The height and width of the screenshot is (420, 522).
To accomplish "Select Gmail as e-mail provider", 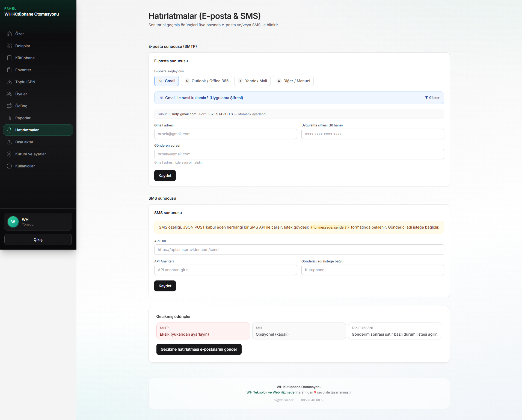I will [x=167, y=81].
